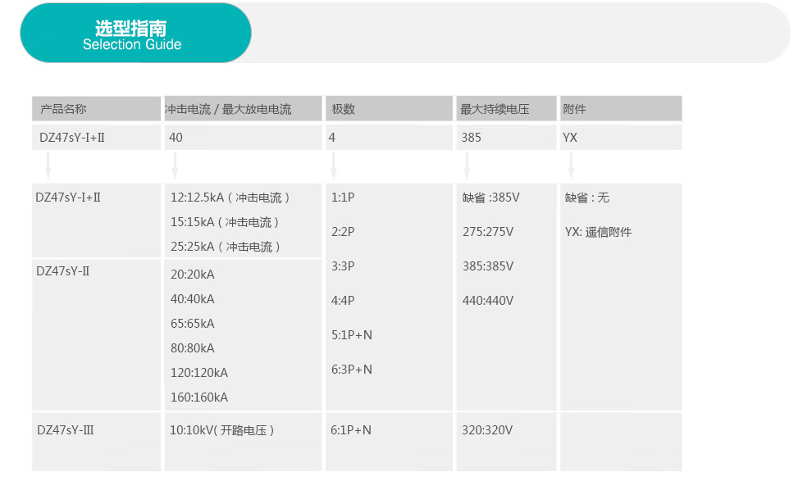Click the 极数 column header

[344, 109]
